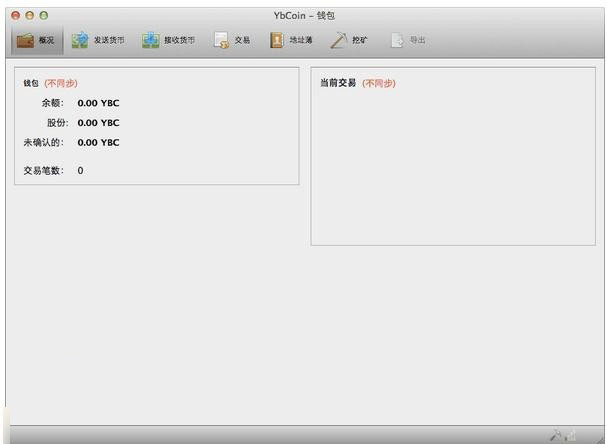Click the 股份: label
This screenshot has width=607, height=444.
[x=57, y=123]
